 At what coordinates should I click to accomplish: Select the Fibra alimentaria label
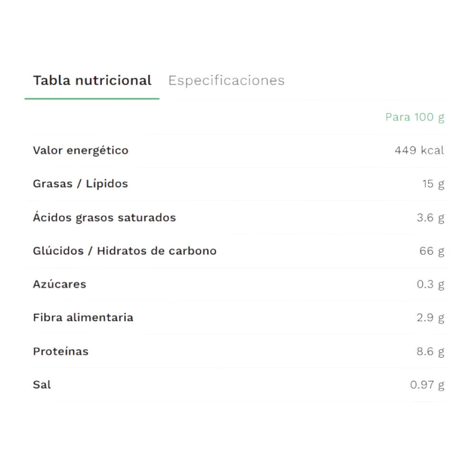click(83, 317)
